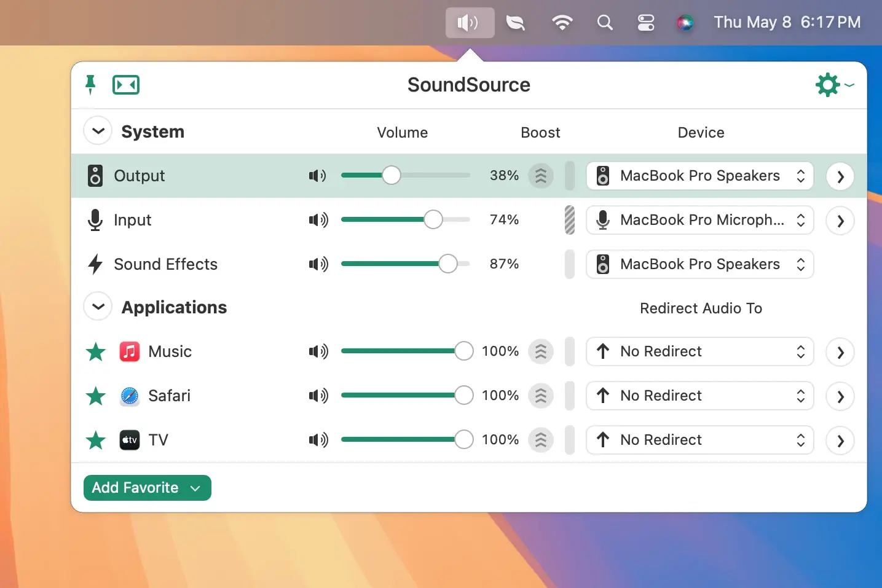The height and width of the screenshot is (588, 882).
Task: Click the Boost icon next to Music
Action: 540,351
